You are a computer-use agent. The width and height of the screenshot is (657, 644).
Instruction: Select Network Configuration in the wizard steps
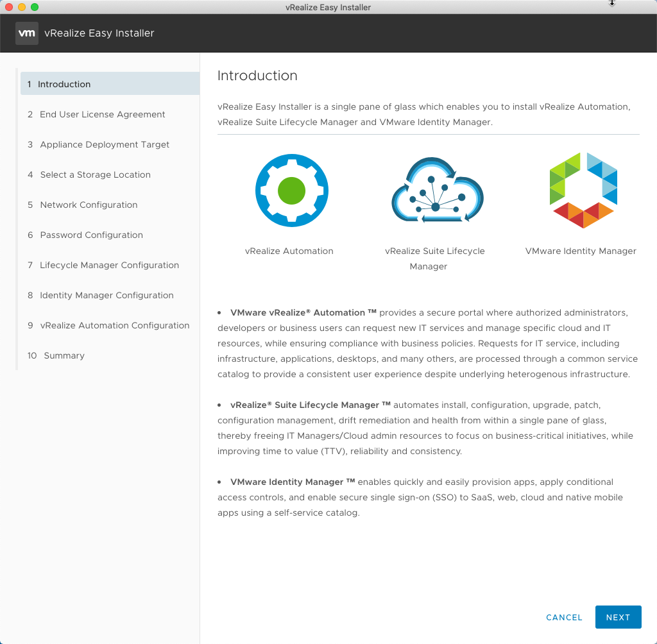pyautogui.click(x=89, y=205)
